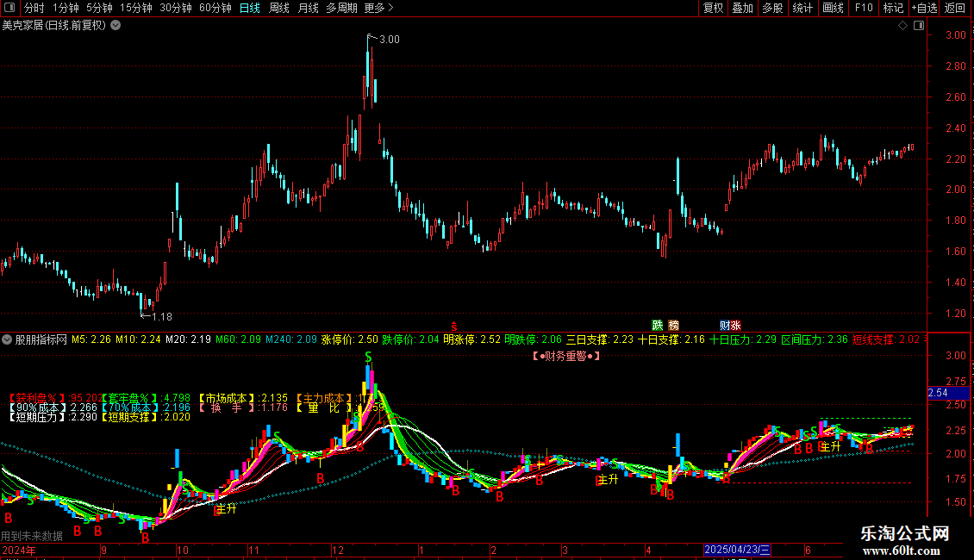974x560 pixels.
Task: Click the 获利盘% 95.202 readout
Action: [54, 398]
